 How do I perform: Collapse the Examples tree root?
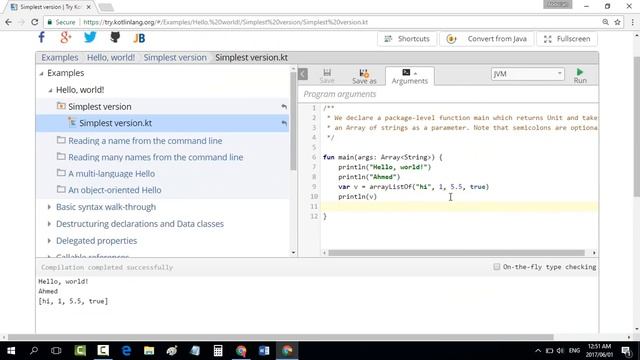click(41, 73)
